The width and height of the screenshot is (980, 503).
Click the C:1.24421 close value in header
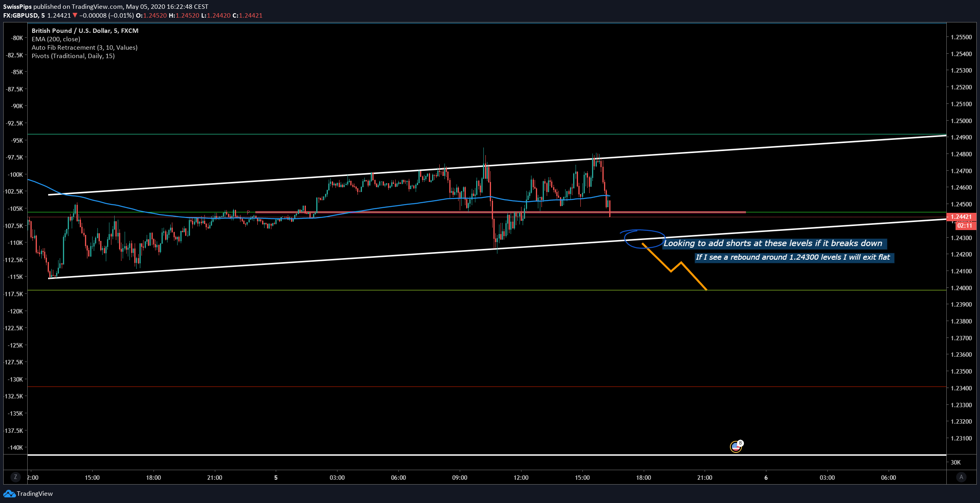point(247,15)
